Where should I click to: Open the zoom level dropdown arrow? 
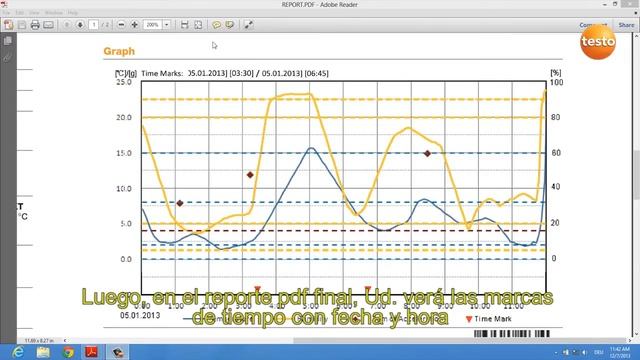point(167,25)
